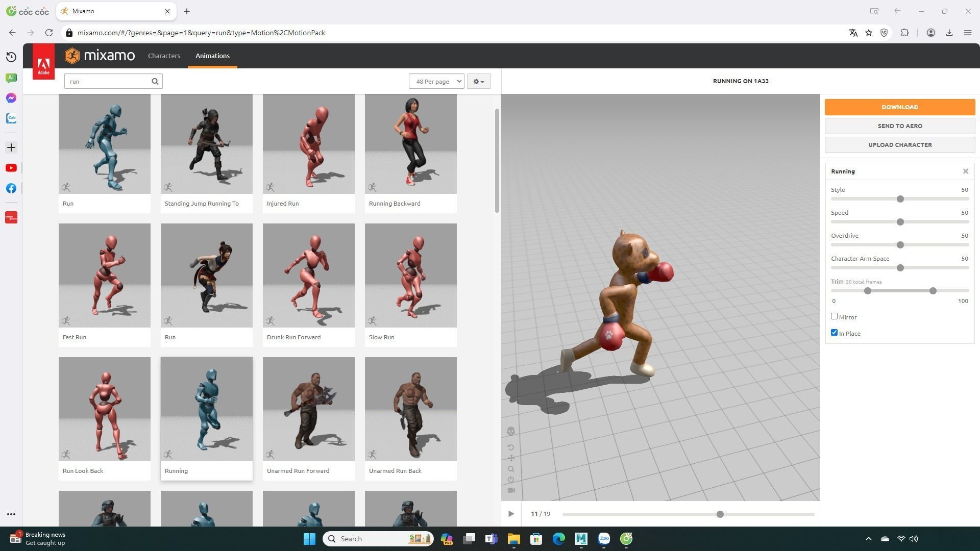Viewport: 980px width, 551px height.
Task: Click UPLOAD CHARACTER button
Action: pos(900,145)
